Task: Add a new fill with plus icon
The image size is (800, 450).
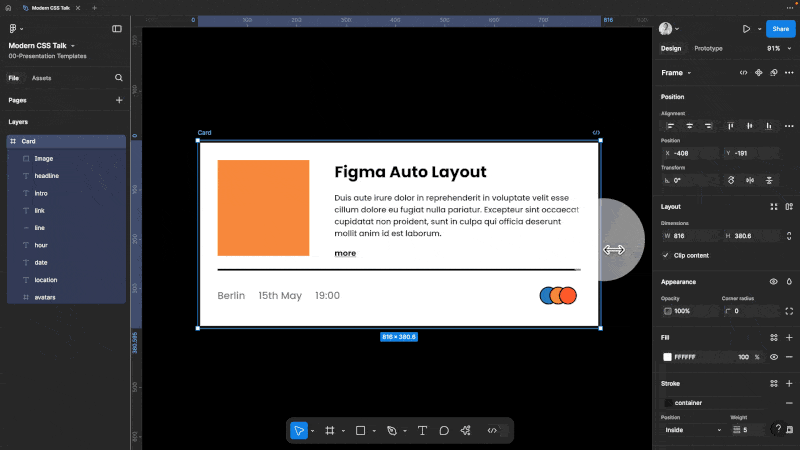Action: pyautogui.click(x=789, y=337)
